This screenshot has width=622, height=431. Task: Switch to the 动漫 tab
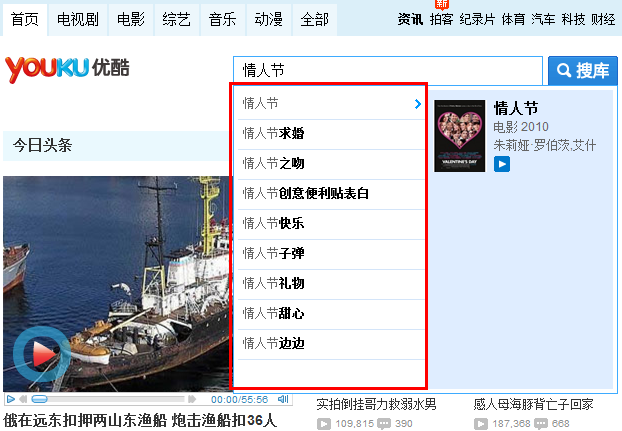click(x=269, y=19)
